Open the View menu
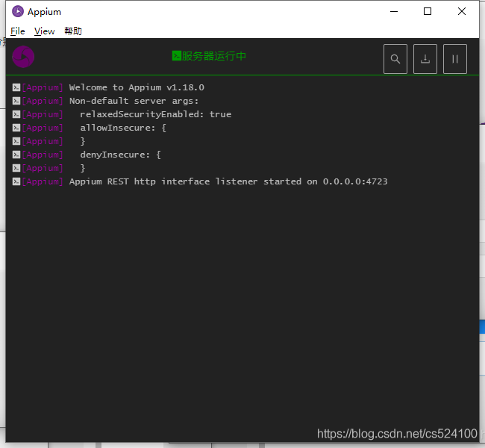 [44, 31]
